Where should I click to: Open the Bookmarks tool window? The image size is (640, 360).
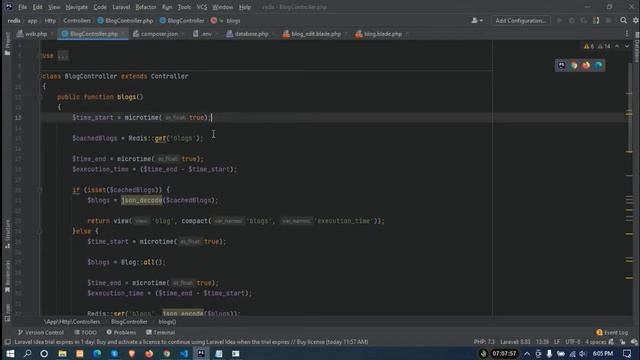[x=7, y=277]
